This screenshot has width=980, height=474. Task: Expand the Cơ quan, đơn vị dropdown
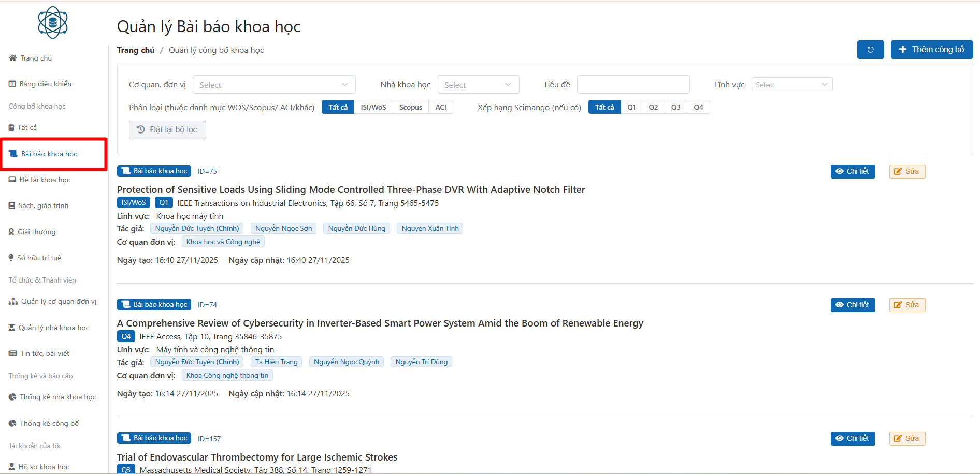click(273, 85)
